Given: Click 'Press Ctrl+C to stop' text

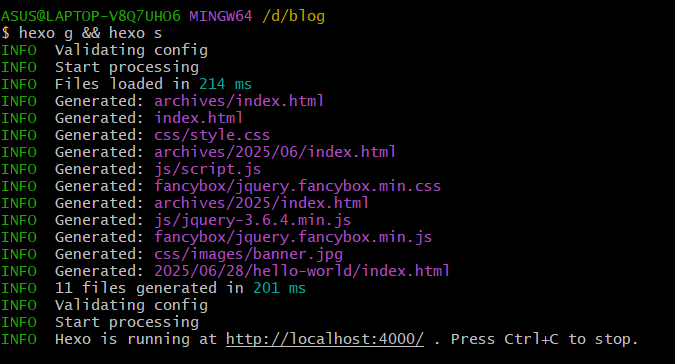Looking at the screenshot, I should click(x=544, y=339).
